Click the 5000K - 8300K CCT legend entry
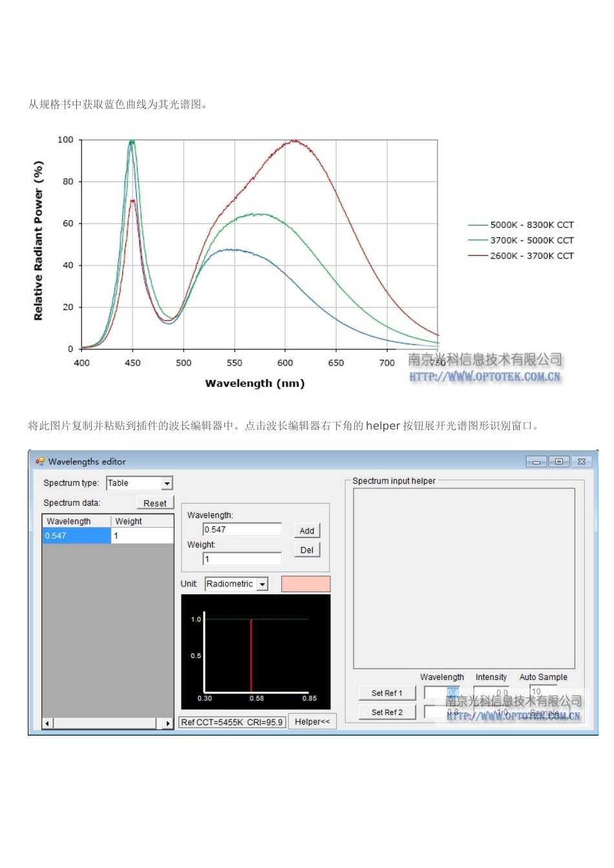 tap(521, 225)
